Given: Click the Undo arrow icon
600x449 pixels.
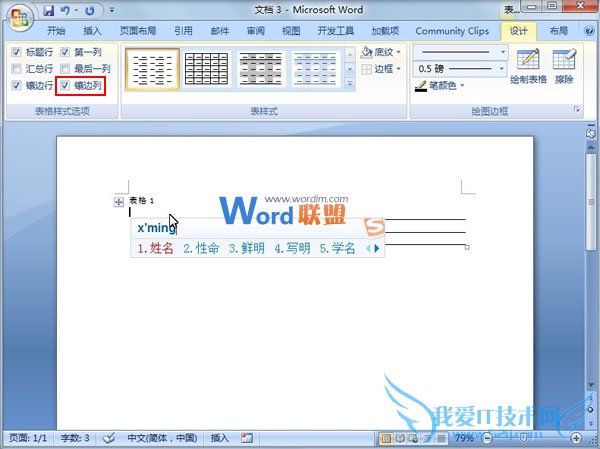Looking at the screenshot, I should coord(65,10).
